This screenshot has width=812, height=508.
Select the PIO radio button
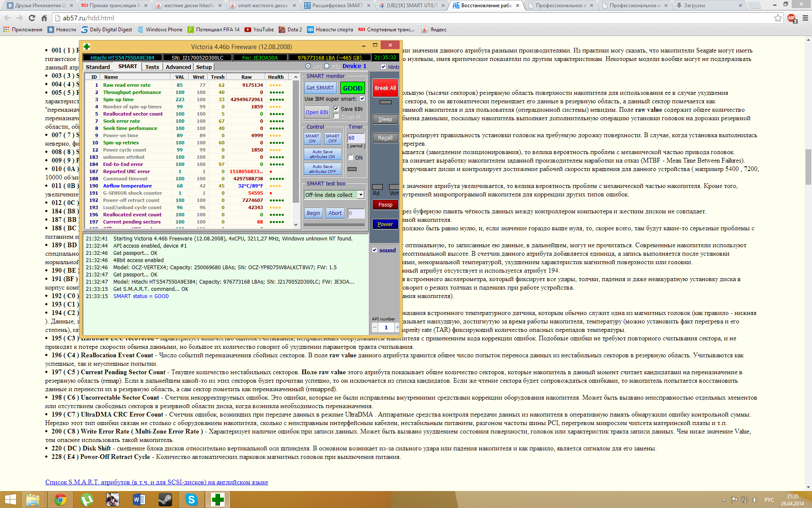point(327,66)
